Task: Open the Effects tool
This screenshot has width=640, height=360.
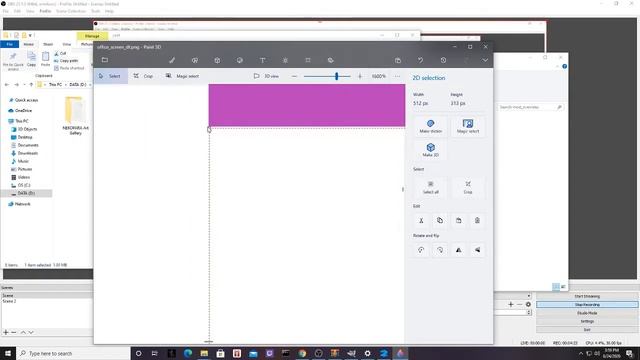Action: tap(285, 60)
